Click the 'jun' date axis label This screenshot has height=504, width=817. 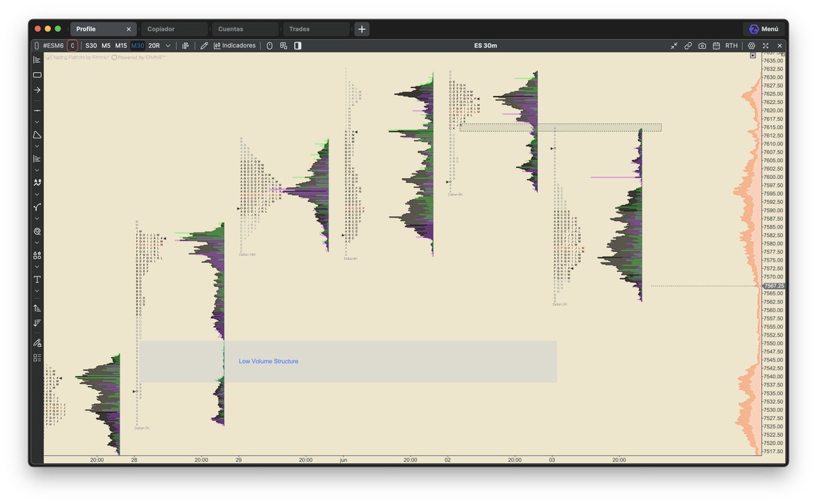pyautogui.click(x=343, y=460)
